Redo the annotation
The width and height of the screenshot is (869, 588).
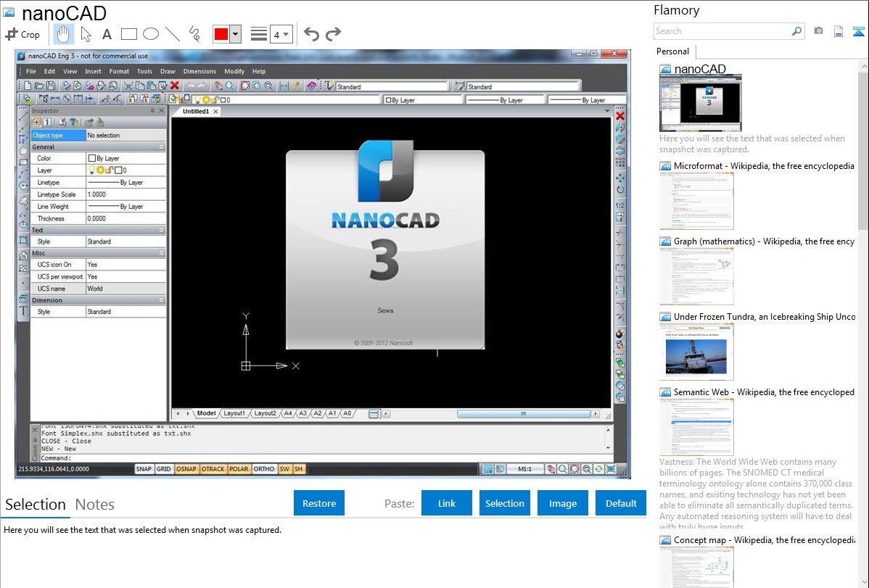pyautogui.click(x=333, y=34)
